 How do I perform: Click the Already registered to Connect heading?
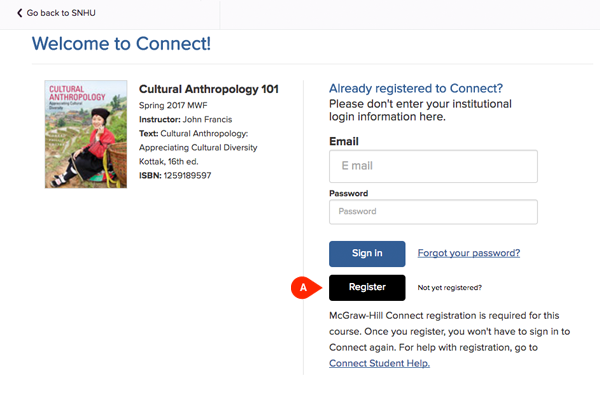point(416,88)
